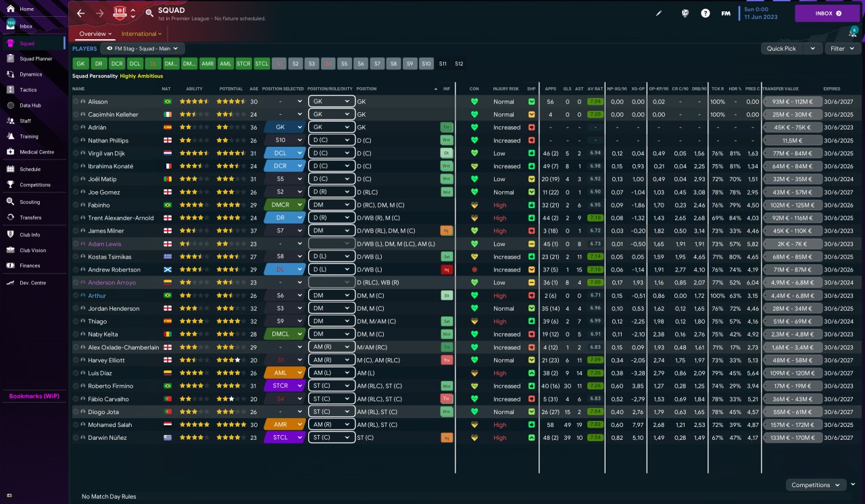
Task: Toggle the selection circle beside Harvey Elliott
Action: (x=76, y=360)
